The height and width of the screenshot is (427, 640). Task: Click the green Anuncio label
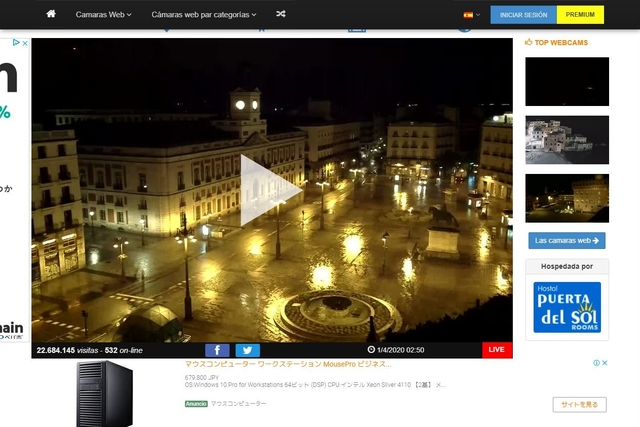click(196, 404)
